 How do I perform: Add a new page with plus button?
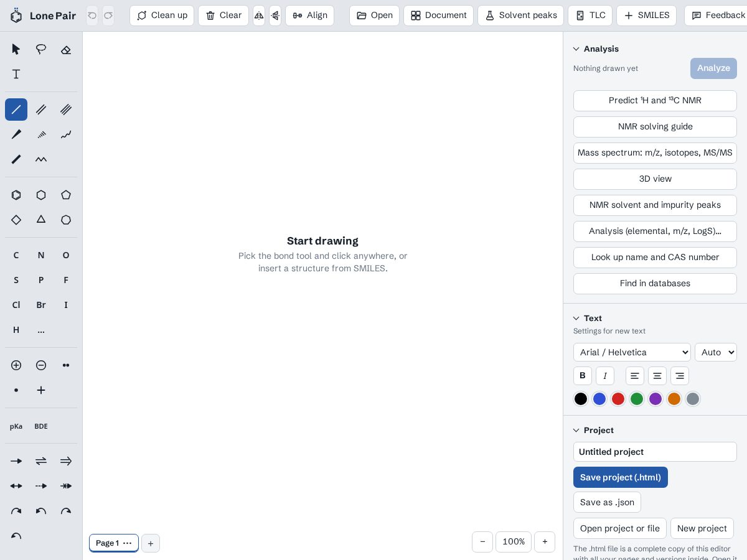151,543
